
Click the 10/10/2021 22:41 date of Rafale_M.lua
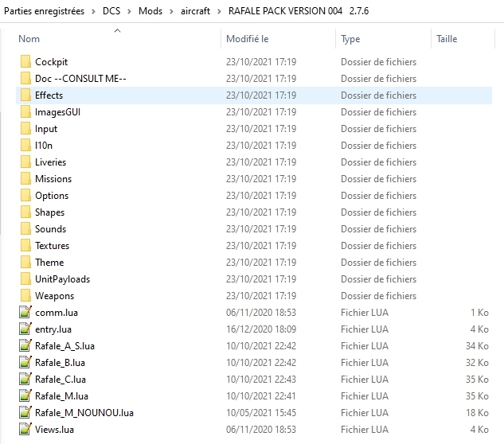261,395
